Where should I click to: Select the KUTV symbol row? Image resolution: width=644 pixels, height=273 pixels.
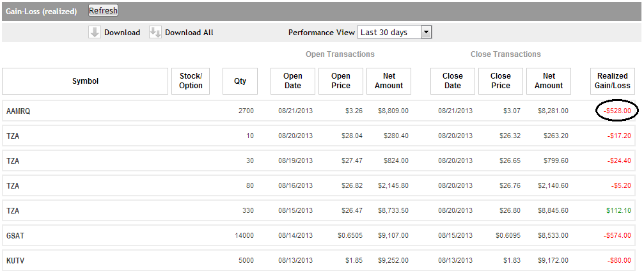pos(15,261)
